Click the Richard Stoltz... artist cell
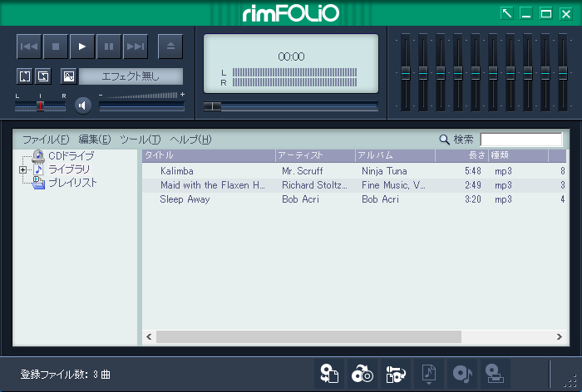The width and height of the screenshot is (582, 392). 314,185
